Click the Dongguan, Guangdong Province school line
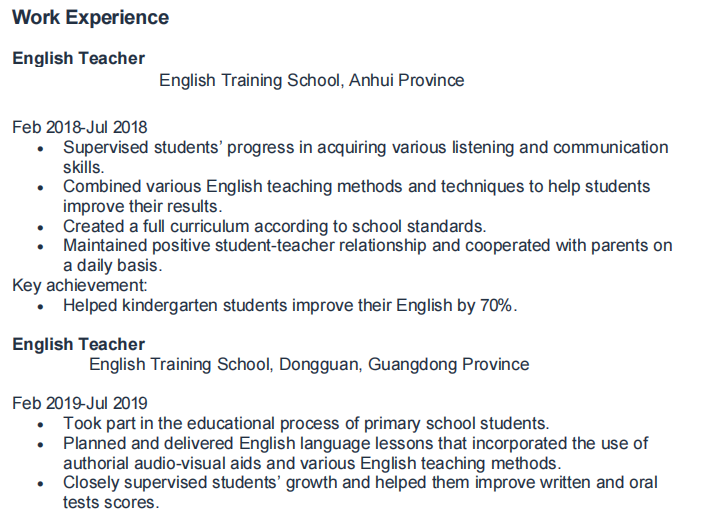The height and width of the screenshot is (524, 703). coord(309,365)
